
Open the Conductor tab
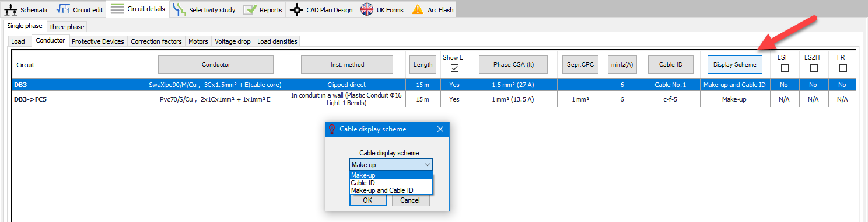click(x=50, y=41)
